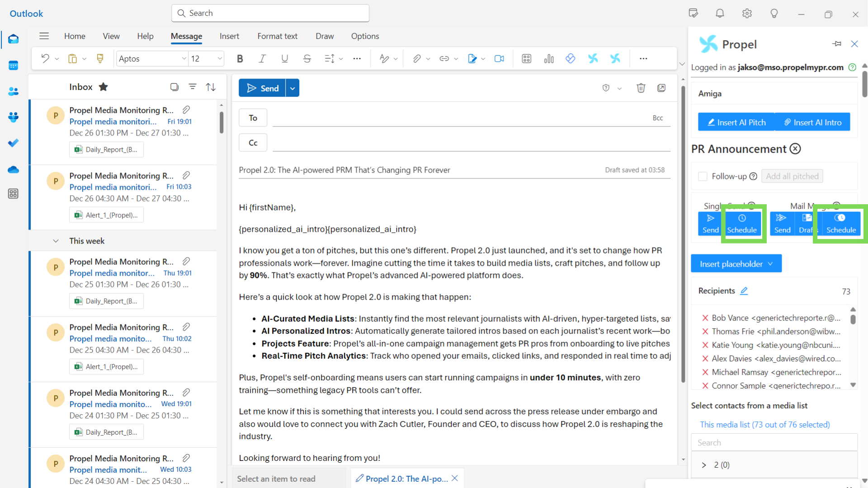Viewport: 868px width, 488px height.
Task: Toggle Bold formatting
Action: 240,58
